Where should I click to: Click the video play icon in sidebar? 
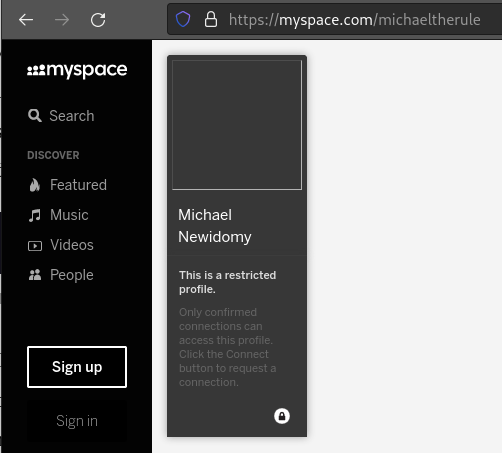(35, 246)
